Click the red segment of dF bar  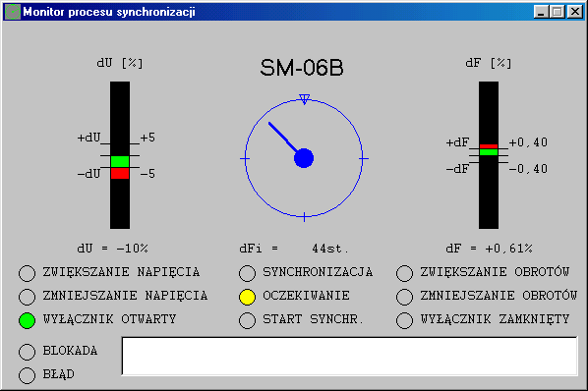coord(489,146)
